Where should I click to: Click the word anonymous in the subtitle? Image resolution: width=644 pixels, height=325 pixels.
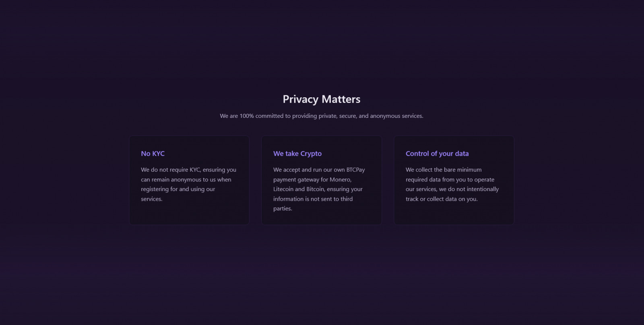[385, 116]
